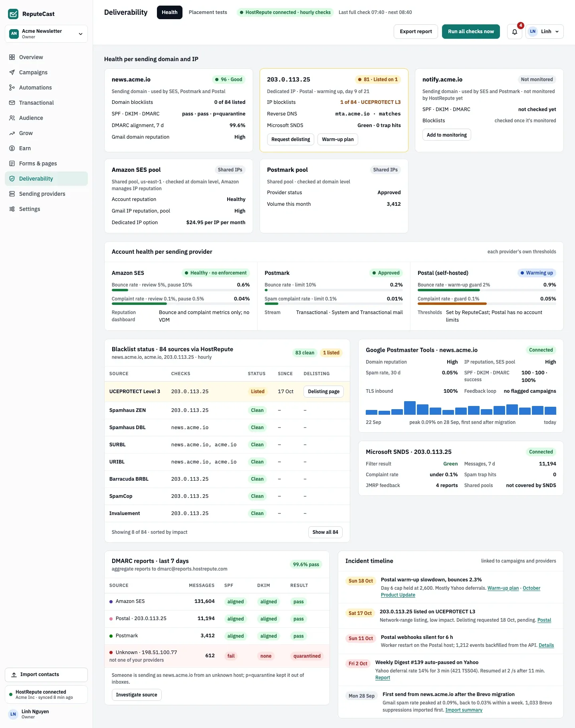Show all 84 blacklist sources
Image resolution: width=575 pixels, height=728 pixels.
(x=325, y=532)
